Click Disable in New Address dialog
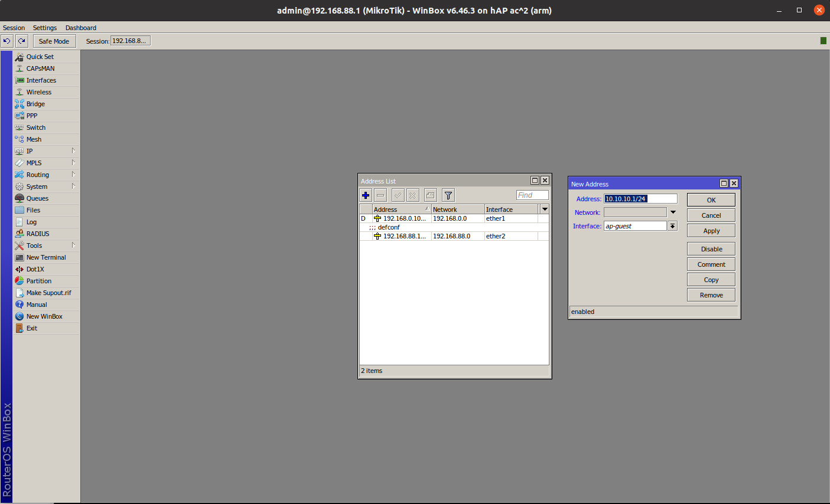This screenshot has height=504, width=830. tap(711, 249)
